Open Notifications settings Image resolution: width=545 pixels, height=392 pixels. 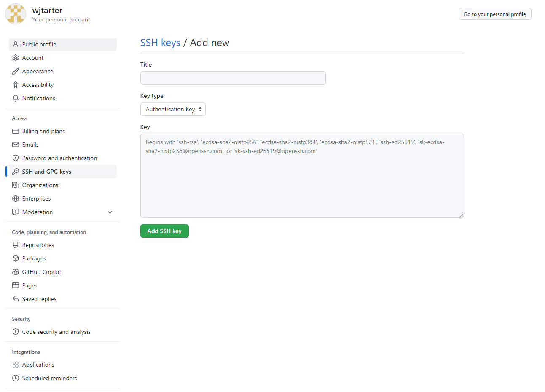pyautogui.click(x=63, y=98)
